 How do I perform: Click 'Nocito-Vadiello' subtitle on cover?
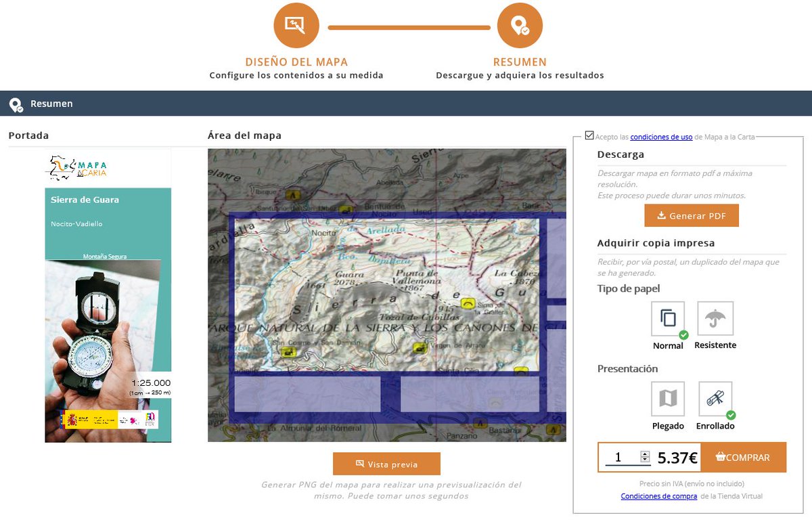tap(76, 224)
